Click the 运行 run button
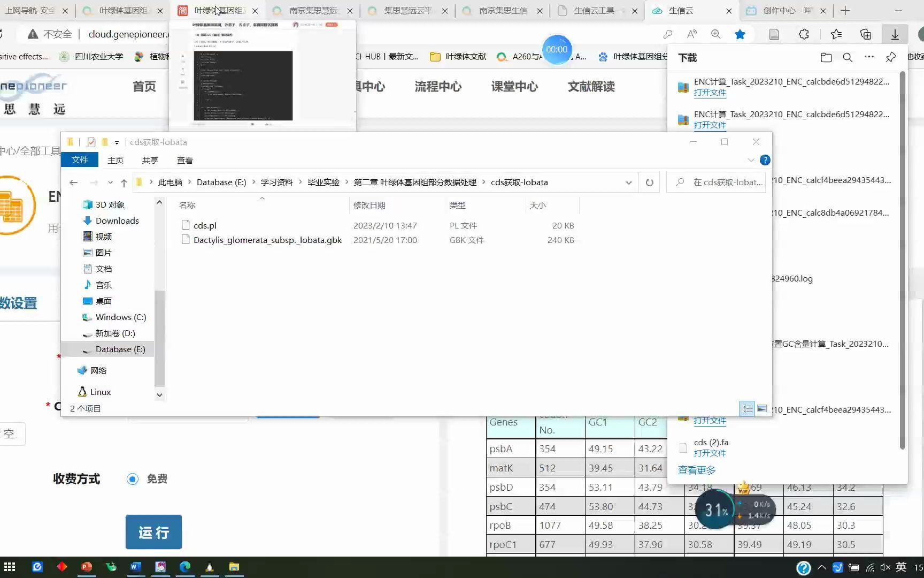Viewport: 924px width, 578px height. tap(153, 532)
